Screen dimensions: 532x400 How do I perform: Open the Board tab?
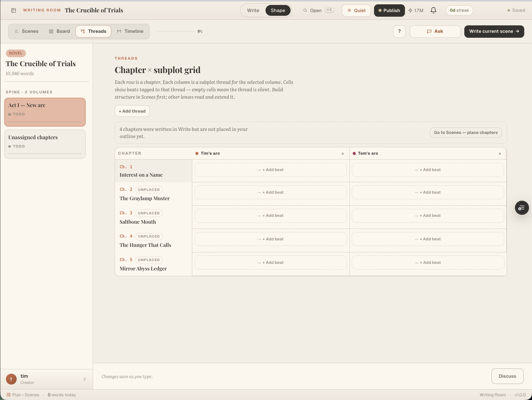tap(59, 31)
